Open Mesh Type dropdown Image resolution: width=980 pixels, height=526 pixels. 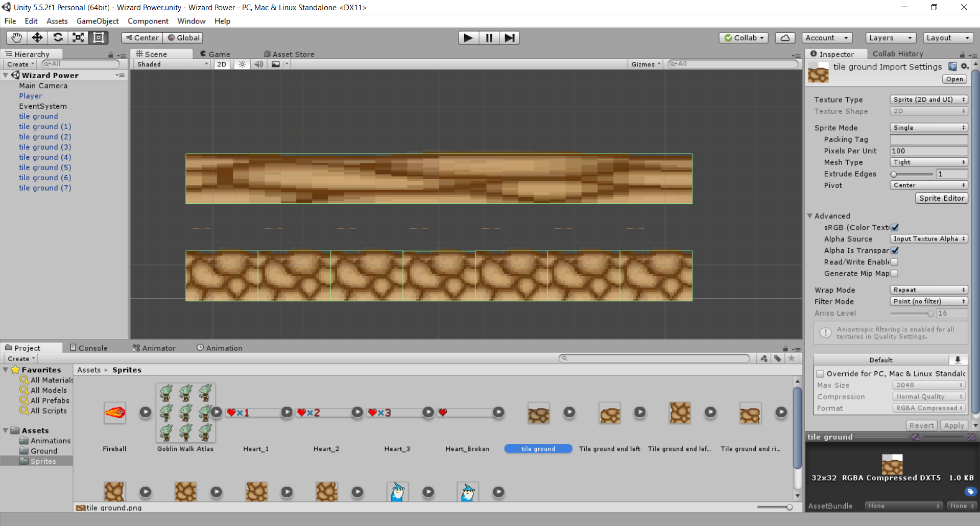928,162
